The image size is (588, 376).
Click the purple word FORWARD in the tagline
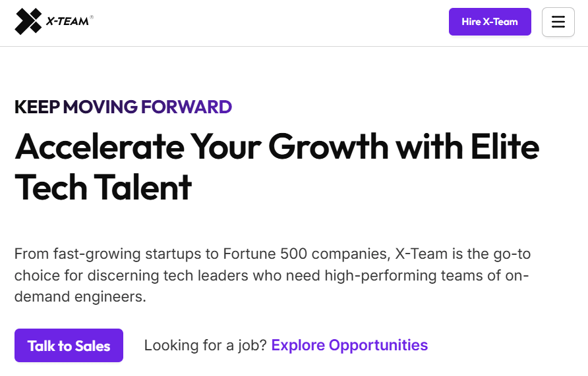click(187, 107)
